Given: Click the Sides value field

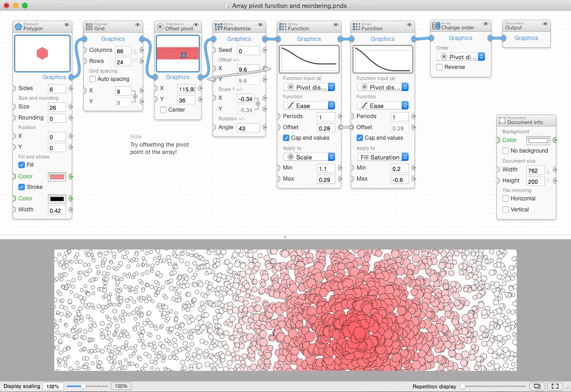Looking at the screenshot, I should coord(57,89).
